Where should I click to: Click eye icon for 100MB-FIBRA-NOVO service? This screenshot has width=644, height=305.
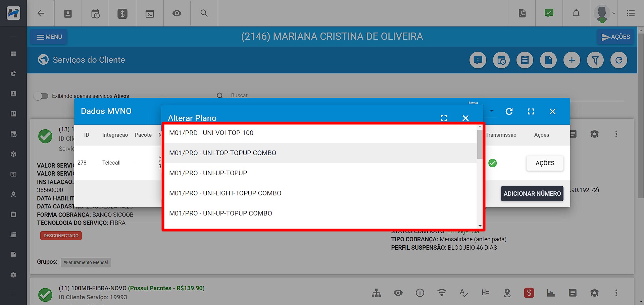398,293
